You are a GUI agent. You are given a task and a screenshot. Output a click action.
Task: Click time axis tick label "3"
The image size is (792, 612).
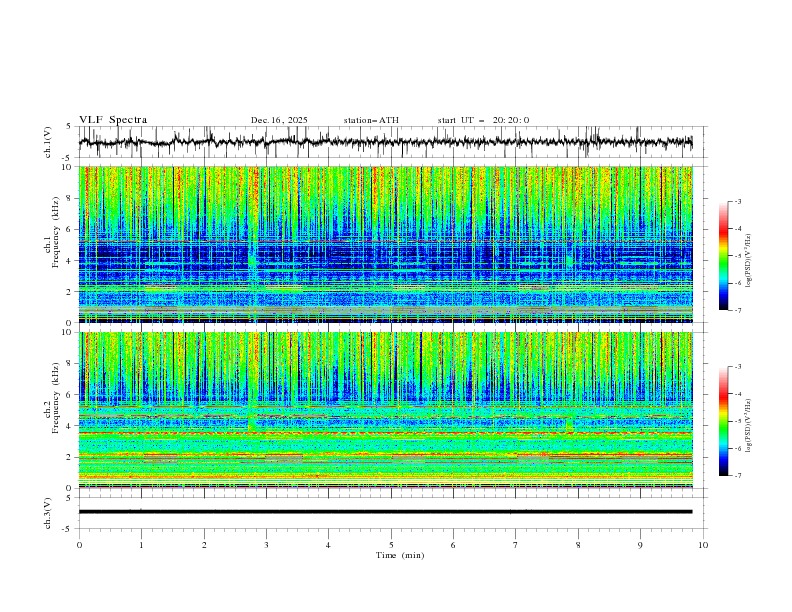coord(266,545)
